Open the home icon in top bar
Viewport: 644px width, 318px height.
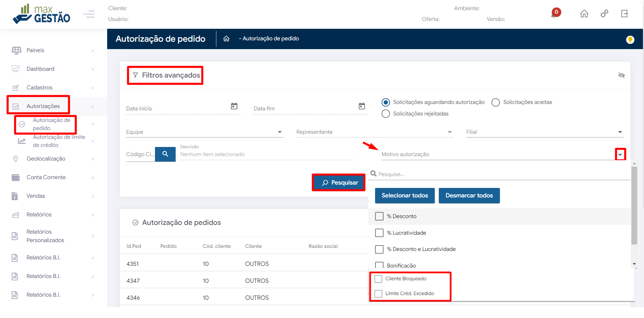(x=584, y=14)
